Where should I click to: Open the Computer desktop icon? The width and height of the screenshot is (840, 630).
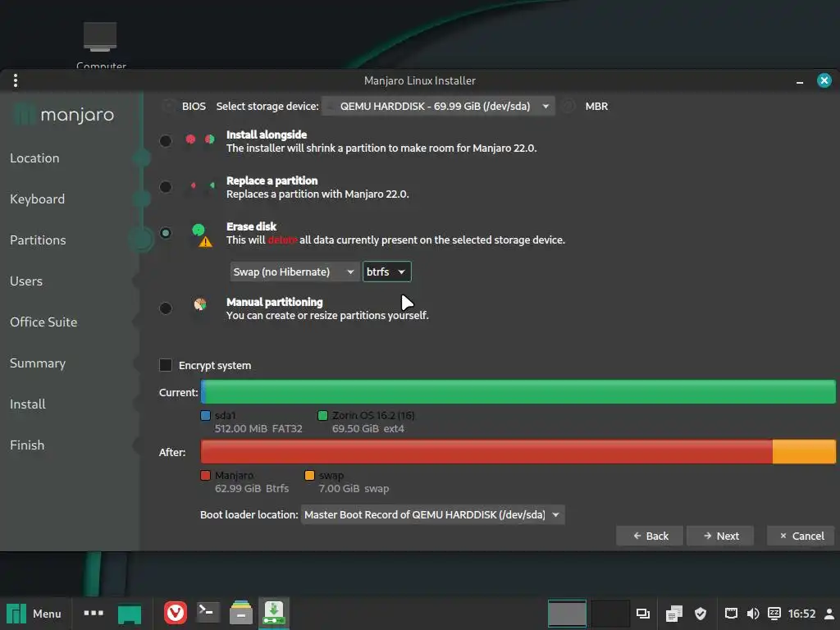tap(100, 45)
